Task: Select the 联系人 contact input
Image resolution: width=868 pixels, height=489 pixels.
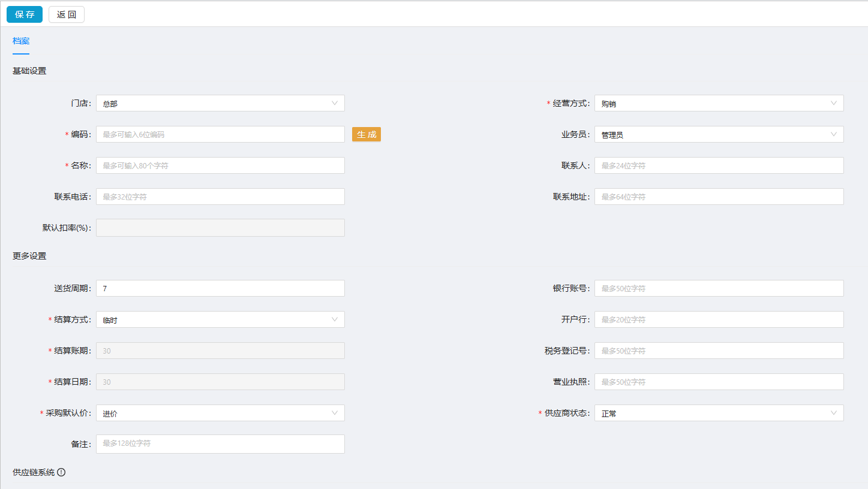Action: (x=719, y=165)
